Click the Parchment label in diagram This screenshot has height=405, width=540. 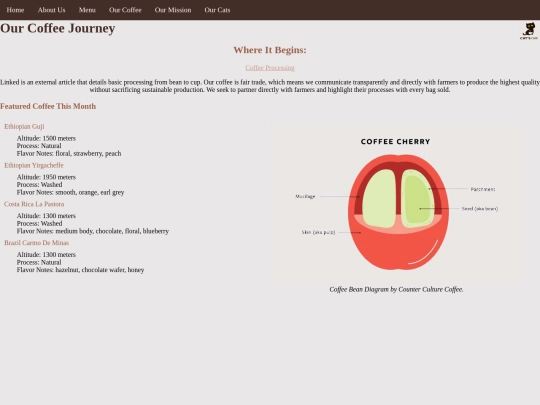click(x=483, y=189)
